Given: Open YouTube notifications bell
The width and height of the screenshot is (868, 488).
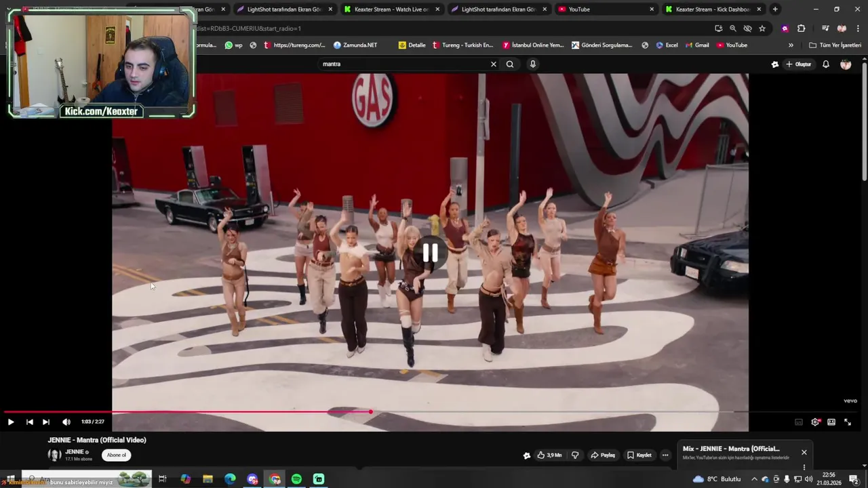Looking at the screenshot, I should click(826, 64).
